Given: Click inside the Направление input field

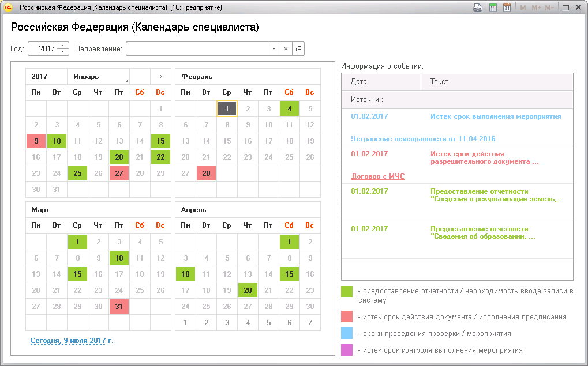Looking at the screenshot, I should coord(197,48).
